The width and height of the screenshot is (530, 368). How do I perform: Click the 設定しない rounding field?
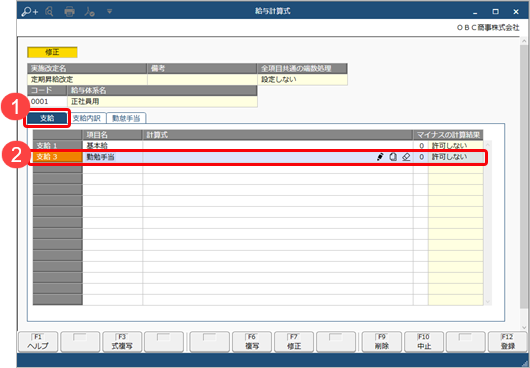pos(302,79)
